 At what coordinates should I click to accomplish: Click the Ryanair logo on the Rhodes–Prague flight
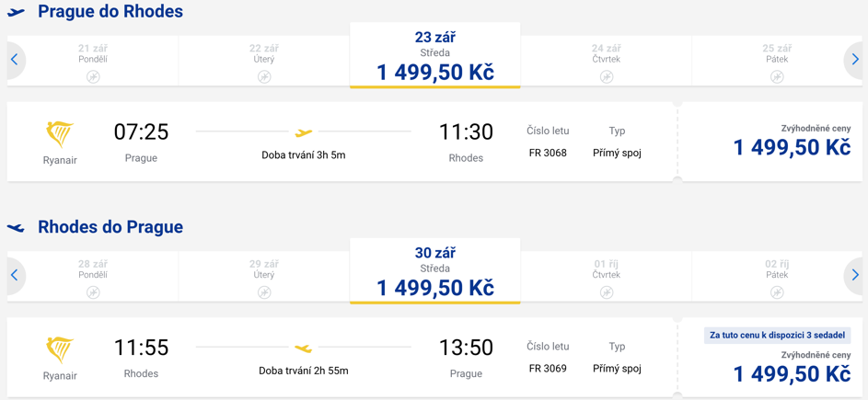pyautogui.click(x=60, y=350)
